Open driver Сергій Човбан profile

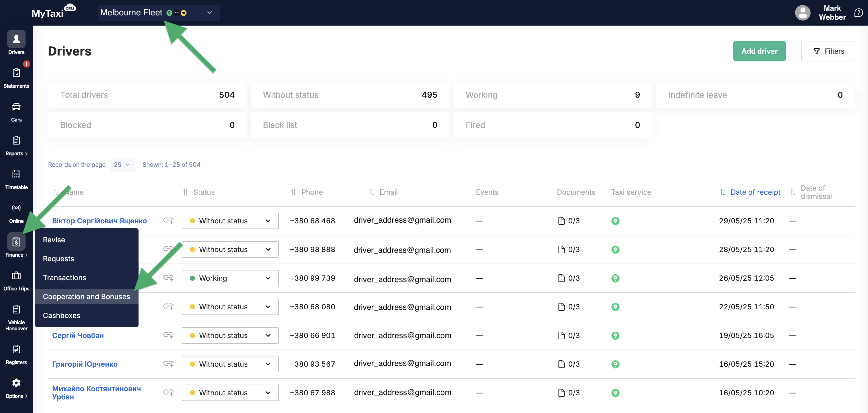click(78, 335)
